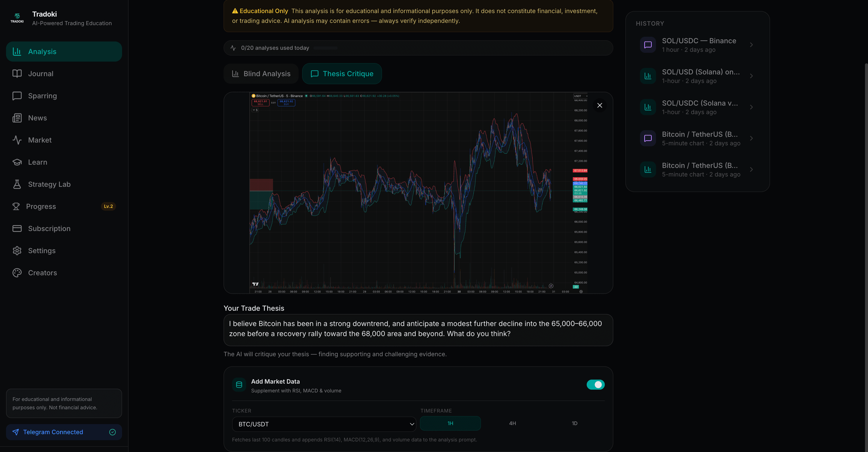This screenshot has height=452, width=868.
Task: Click the warning triangle in the disclaimer
Action: click(235, 11)
